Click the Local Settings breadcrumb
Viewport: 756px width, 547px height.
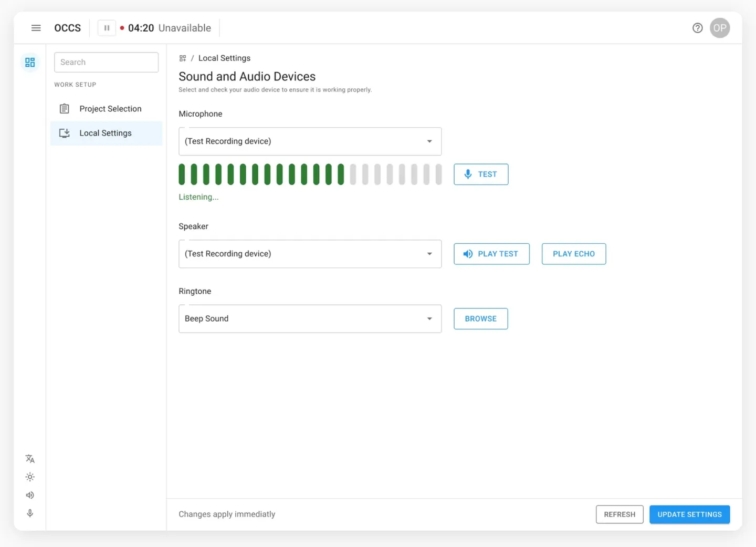pyautogui.click(x=224, y=58)
